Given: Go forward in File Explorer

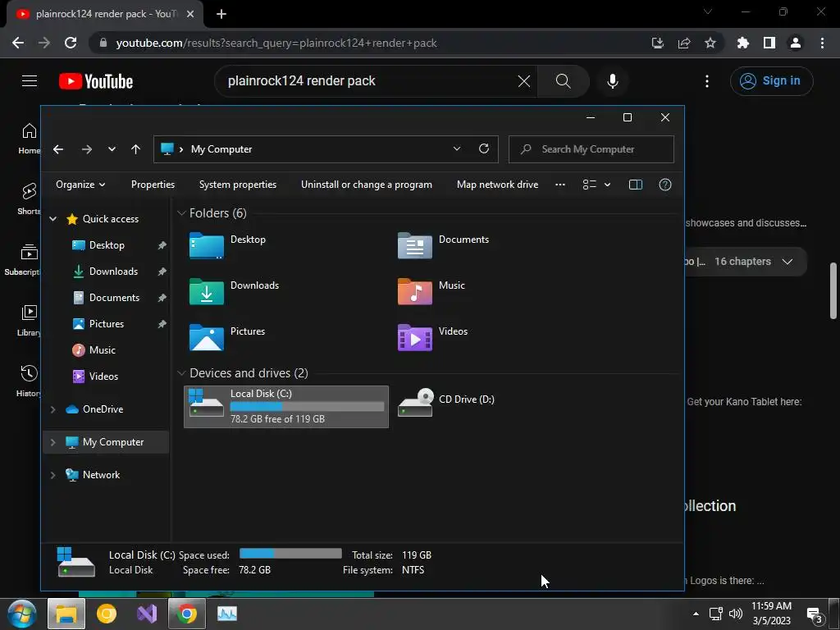Looking at the screenshot, I should coord(87,149).
